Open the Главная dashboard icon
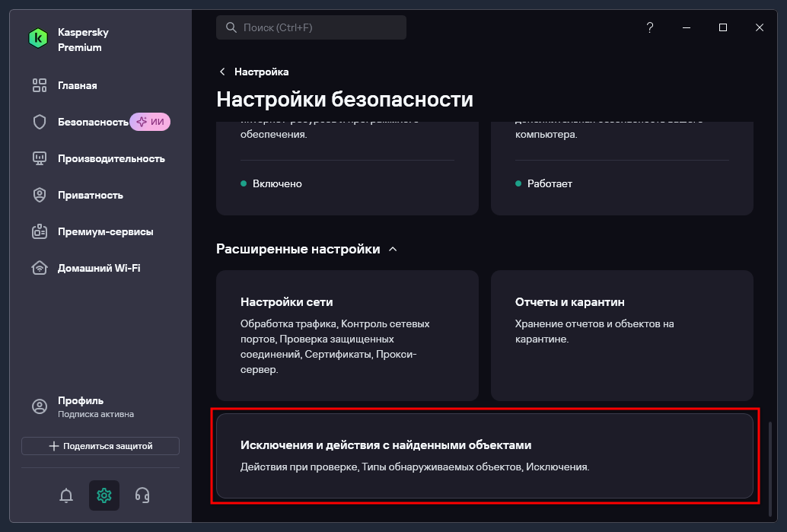Viewport: 787px width, 532px height. point(39,85)
